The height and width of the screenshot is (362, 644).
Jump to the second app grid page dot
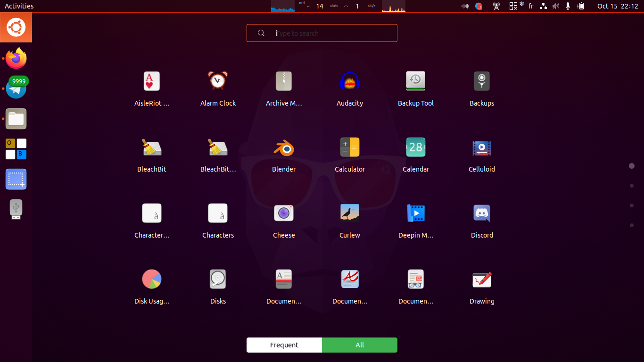[632, 186]
